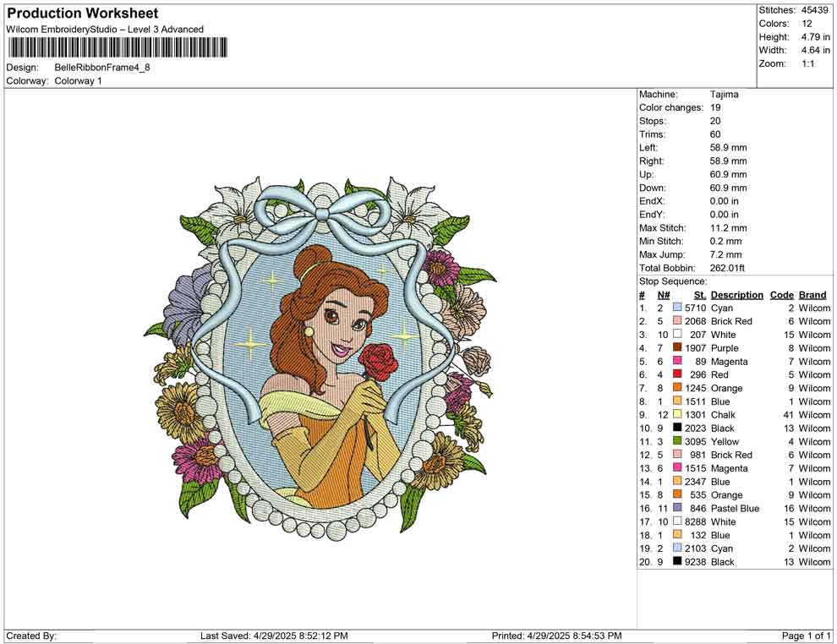
Task: Click the Color changes value '19'
Action: point(715,108)
